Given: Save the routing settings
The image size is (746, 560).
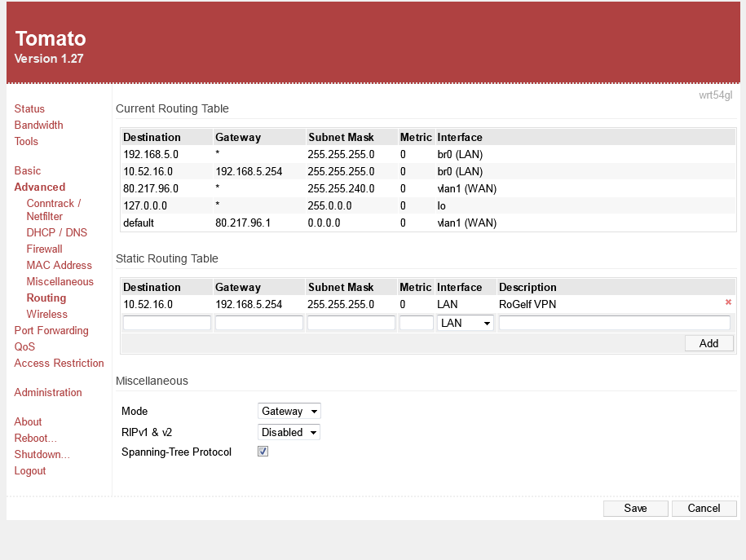Looking at the screenshot, I should tap(635, 509).
